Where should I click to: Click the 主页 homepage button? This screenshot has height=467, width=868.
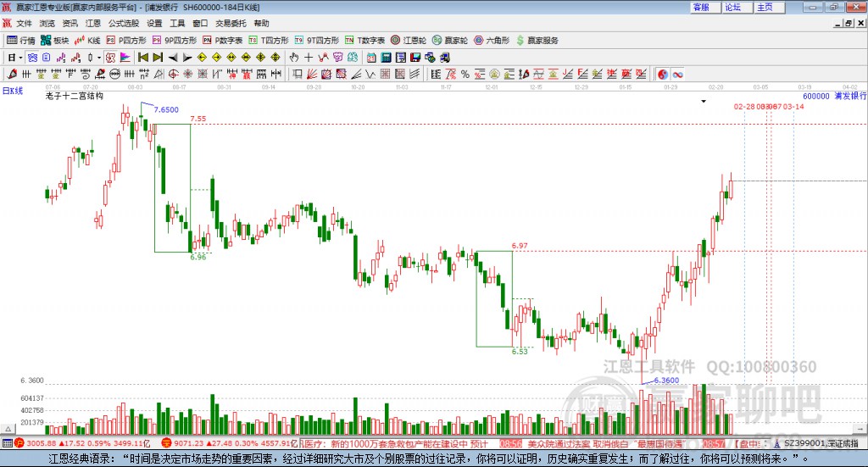pos(769,7)
